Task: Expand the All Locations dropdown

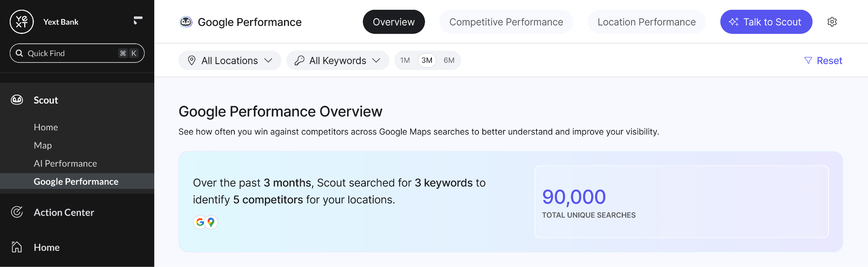Action: (x=230, y=60)
